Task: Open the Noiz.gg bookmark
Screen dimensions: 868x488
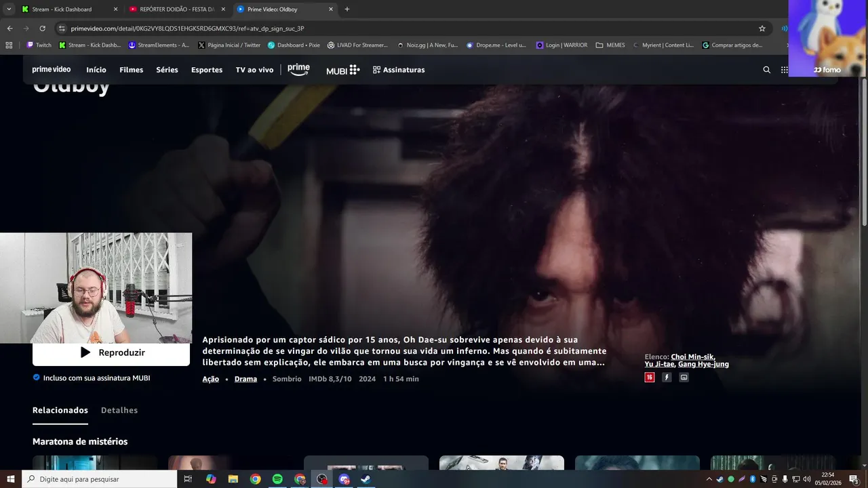Action: (427, 45)
